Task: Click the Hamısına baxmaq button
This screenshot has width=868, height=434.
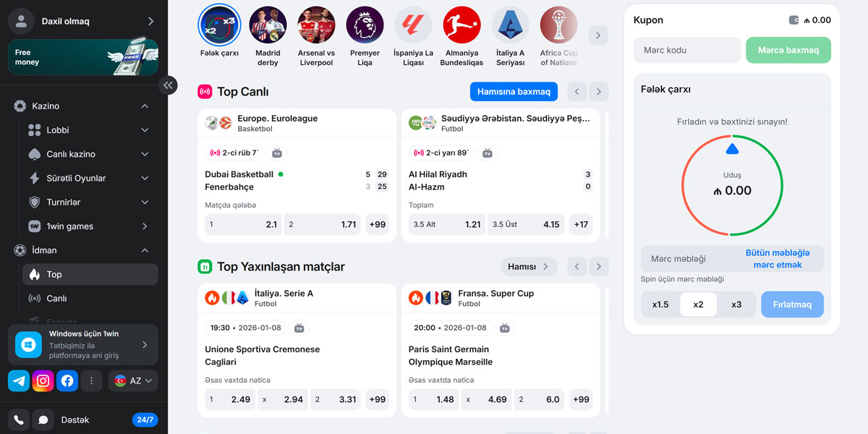Action: tap(514, 92)
